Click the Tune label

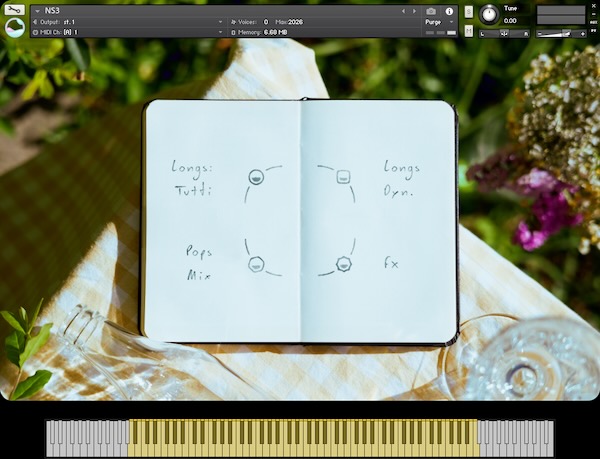coord(510,8)
